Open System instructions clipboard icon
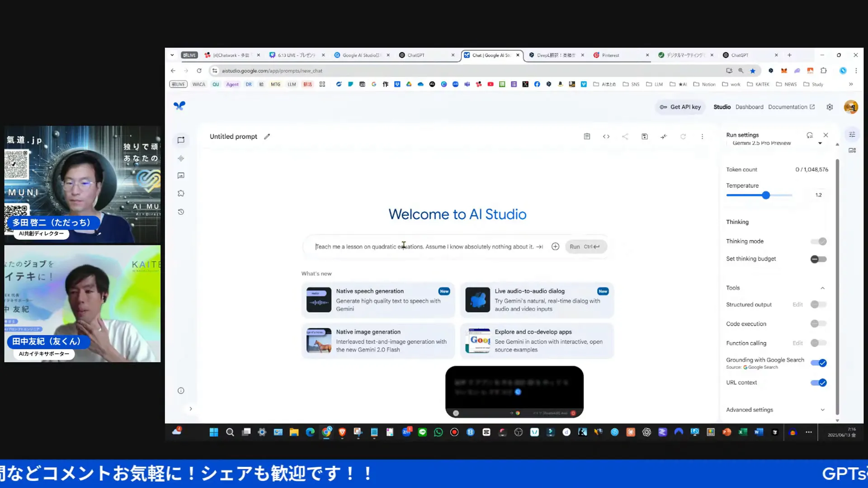 point(587,136)
